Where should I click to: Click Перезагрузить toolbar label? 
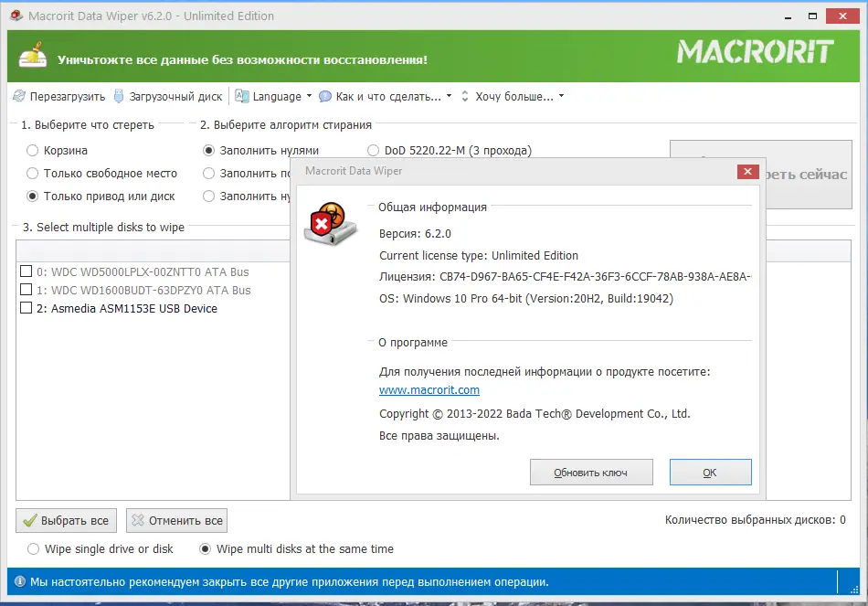pos(68,96)
